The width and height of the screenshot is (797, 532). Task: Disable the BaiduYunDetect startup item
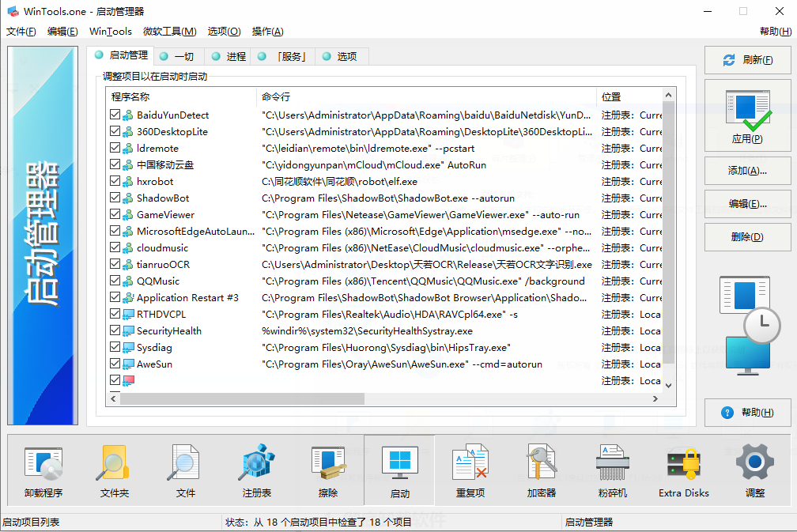(115, 115)
